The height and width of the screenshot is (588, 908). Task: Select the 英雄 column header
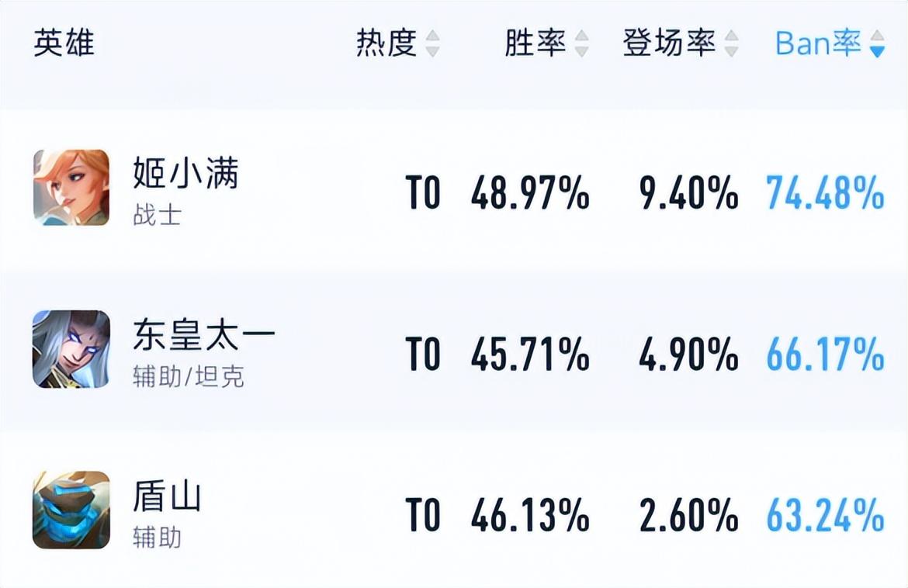click(x=61, y=44)
